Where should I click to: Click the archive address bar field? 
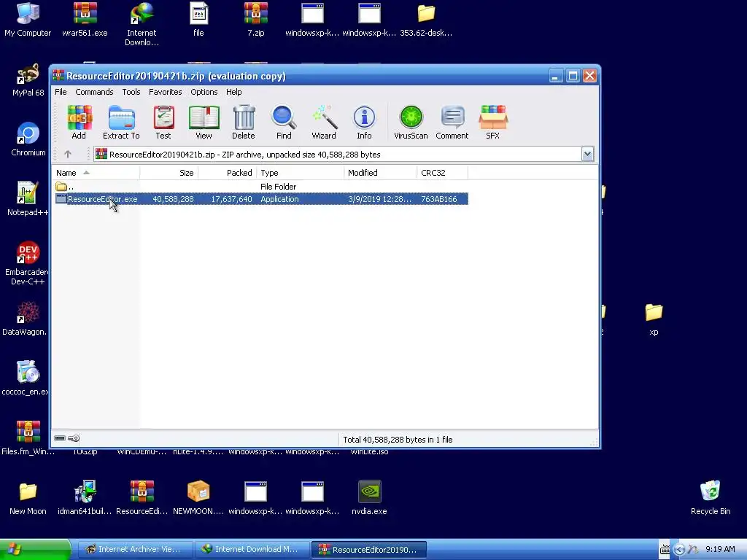[x=337, y=155]
